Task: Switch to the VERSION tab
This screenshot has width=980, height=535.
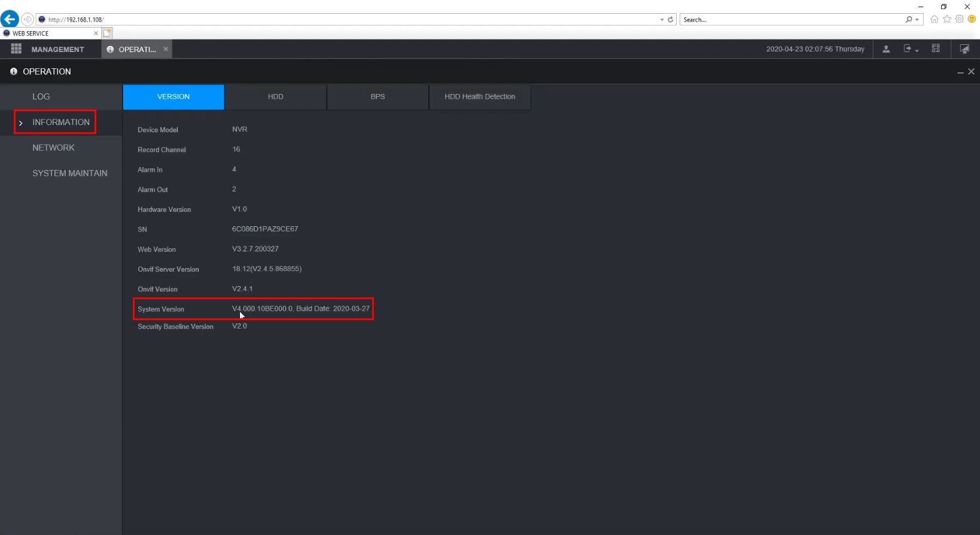Action: coord(174,97)
